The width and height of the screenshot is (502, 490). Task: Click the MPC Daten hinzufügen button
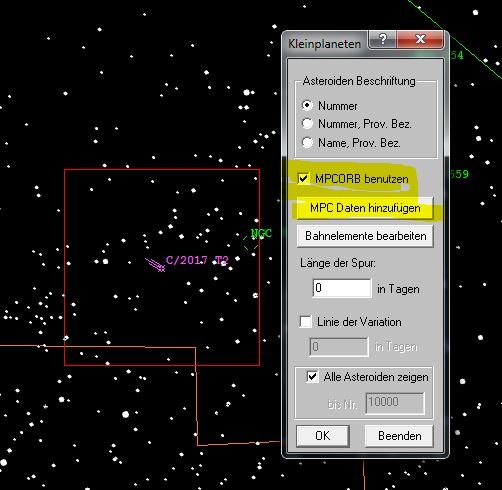click(x=365, y=208)
